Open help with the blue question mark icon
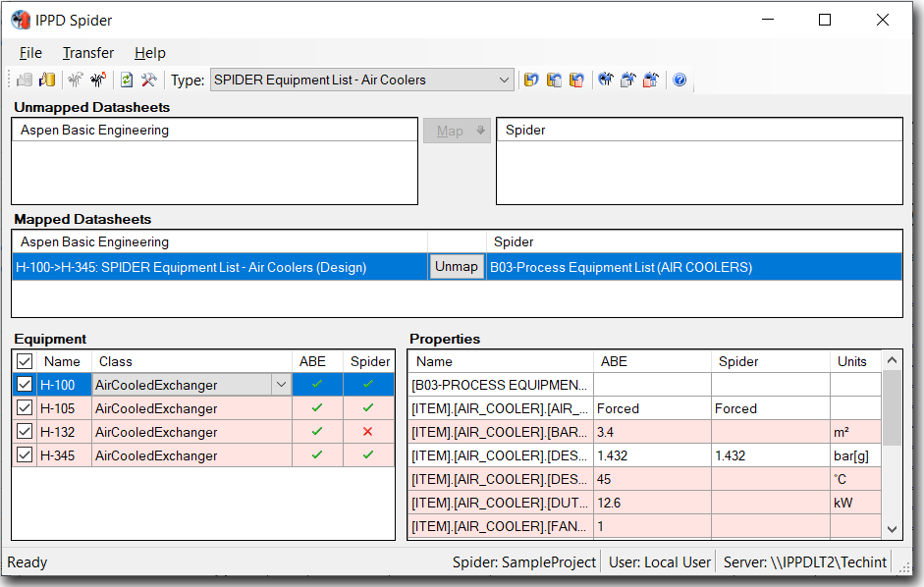924x587 pixels. point(679,80)
